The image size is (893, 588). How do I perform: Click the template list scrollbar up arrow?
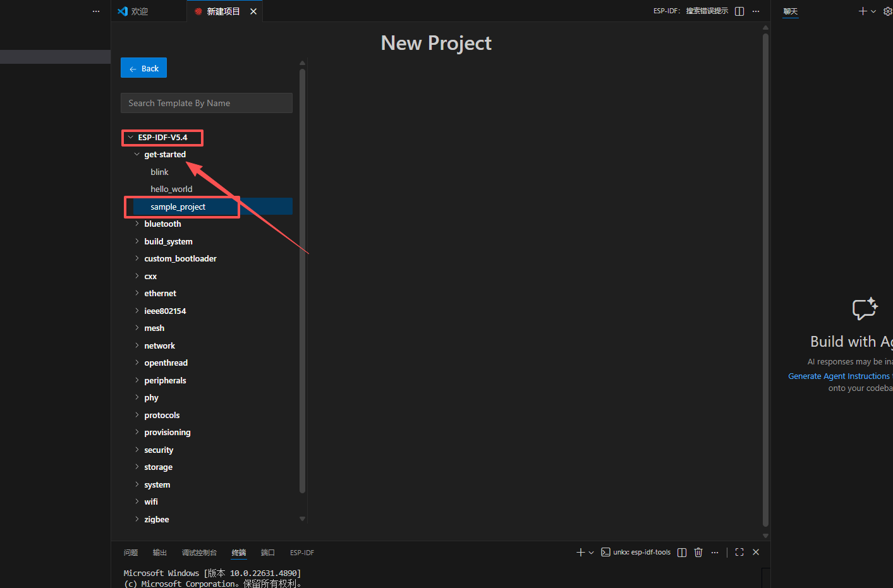click(302, 63)
